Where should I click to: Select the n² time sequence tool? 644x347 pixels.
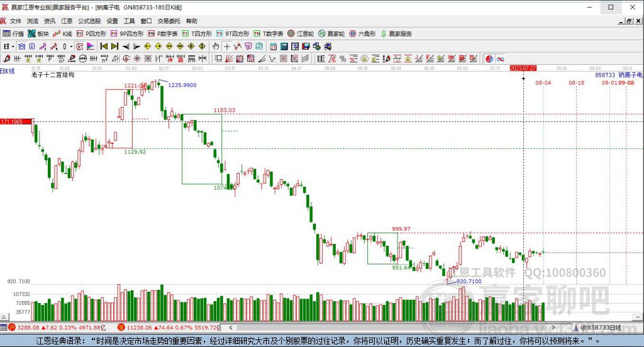[104, 58]
